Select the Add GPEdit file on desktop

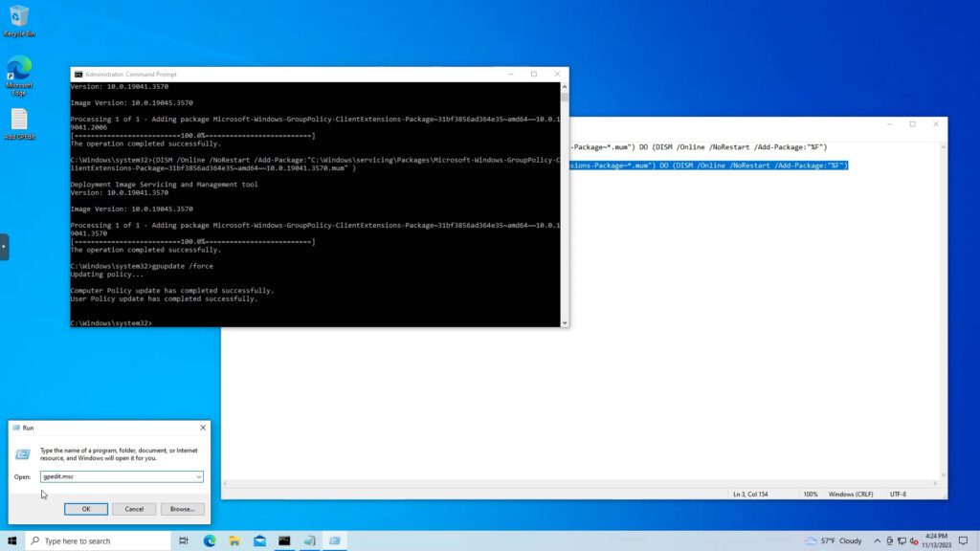point(19,123)
